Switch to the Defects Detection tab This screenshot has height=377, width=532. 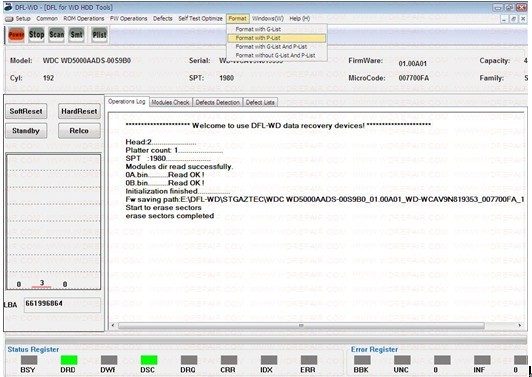[x=217, y=102]
